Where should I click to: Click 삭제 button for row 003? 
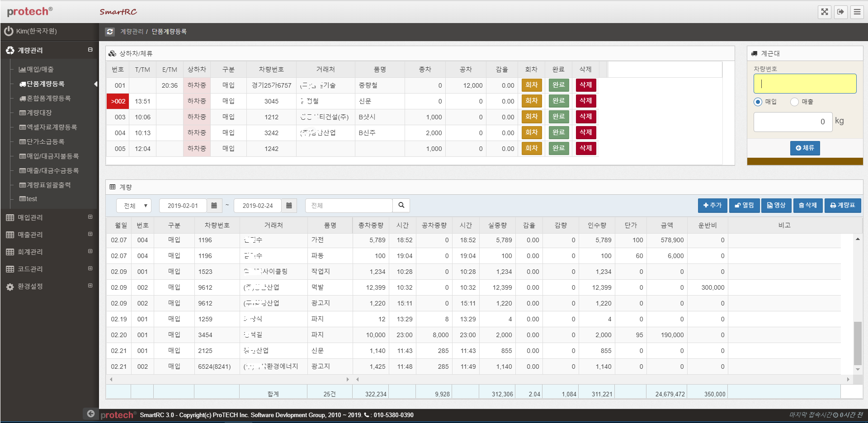click(585, 117)
